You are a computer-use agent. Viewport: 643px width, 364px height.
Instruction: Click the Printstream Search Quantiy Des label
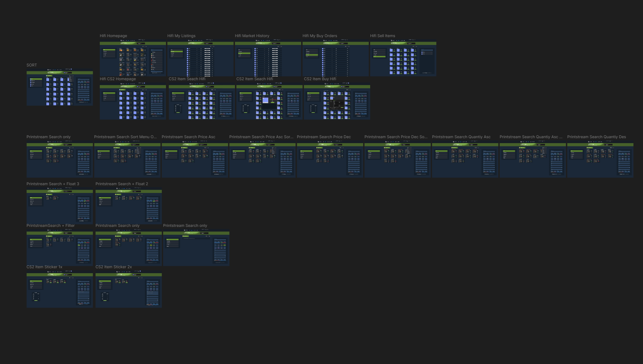click(x=596, y=137)
